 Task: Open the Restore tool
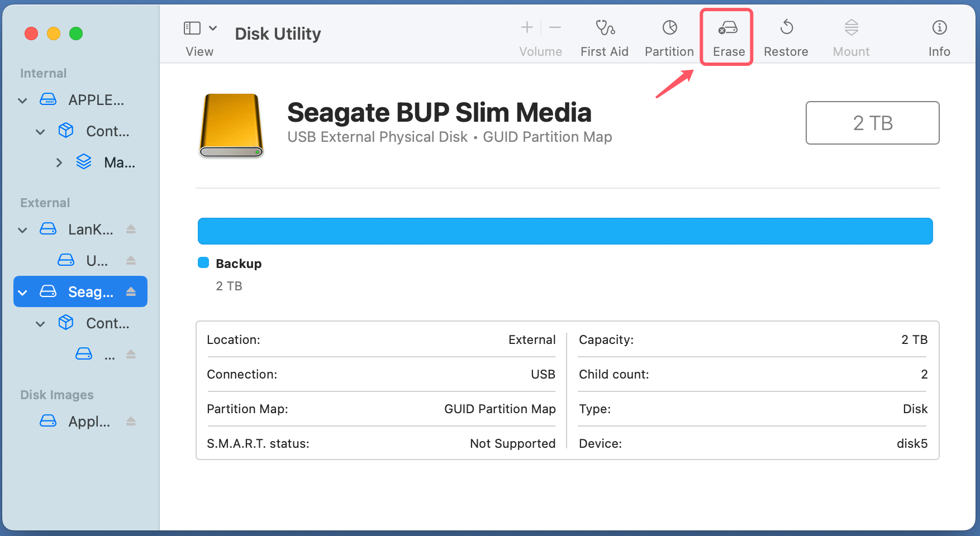pyautogui.click(x=786, y=35)
